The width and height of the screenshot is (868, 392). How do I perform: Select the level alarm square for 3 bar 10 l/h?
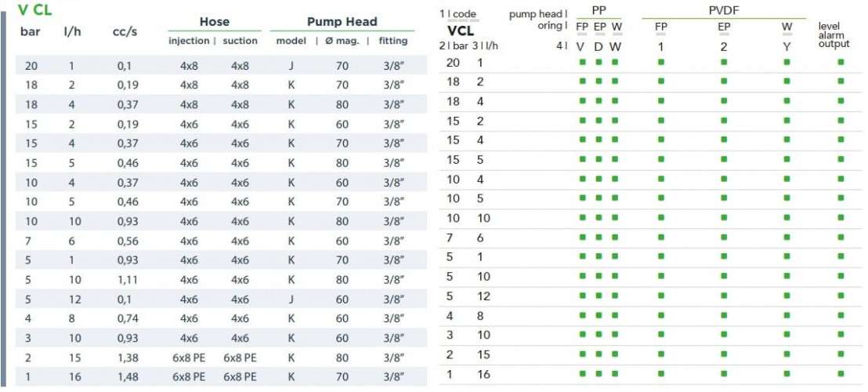[x=841, y=336]
